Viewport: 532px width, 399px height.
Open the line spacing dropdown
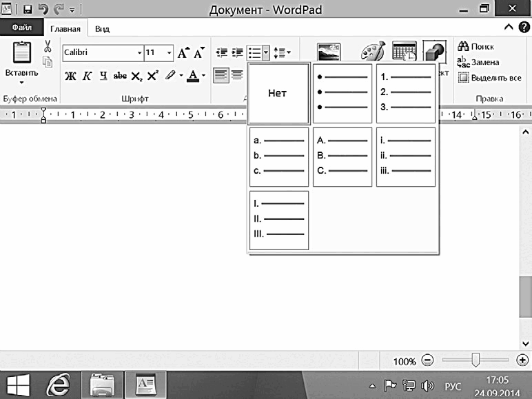[283, 52]
